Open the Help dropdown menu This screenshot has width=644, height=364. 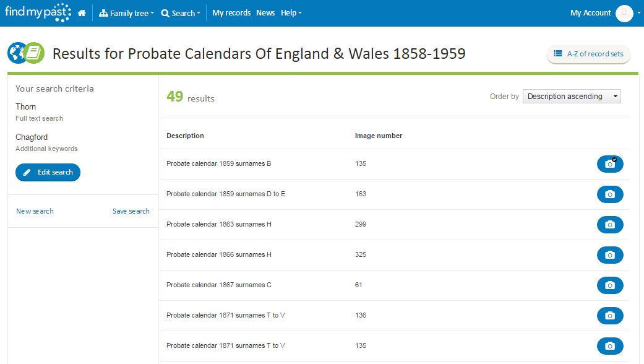[x=291, y=13]
